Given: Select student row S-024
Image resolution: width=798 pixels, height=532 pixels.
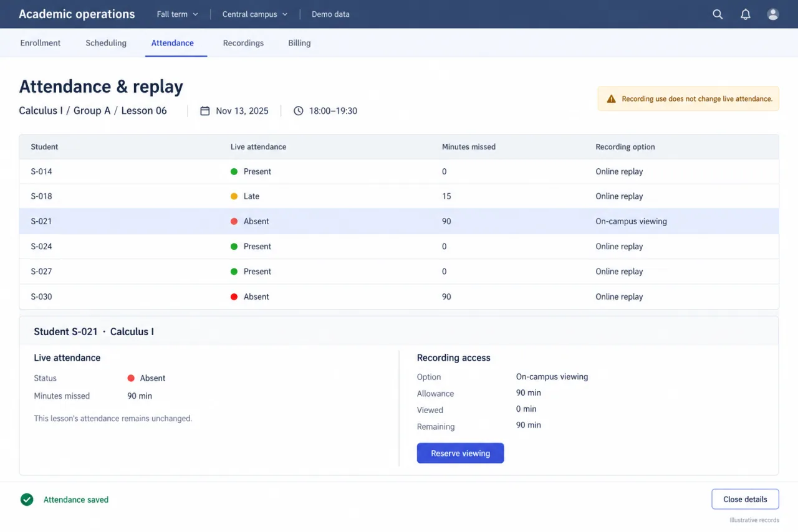Looking at the screenshot, I should (399, 247).
